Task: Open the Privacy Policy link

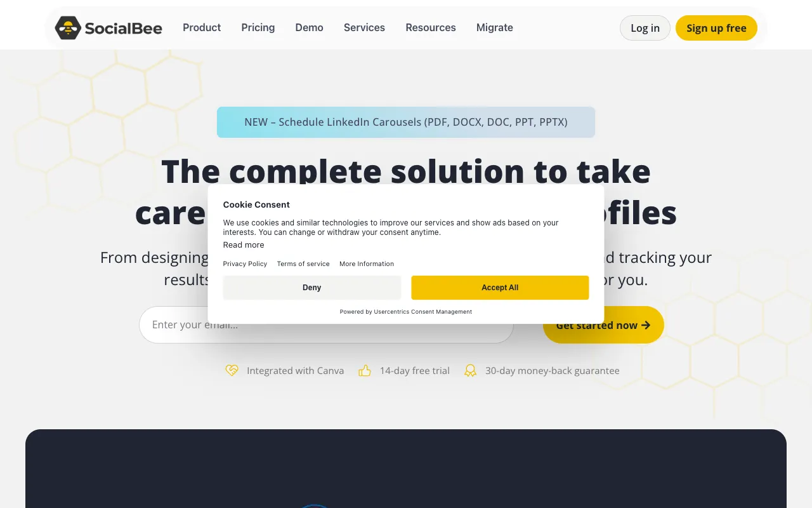Action: (245, 264)
